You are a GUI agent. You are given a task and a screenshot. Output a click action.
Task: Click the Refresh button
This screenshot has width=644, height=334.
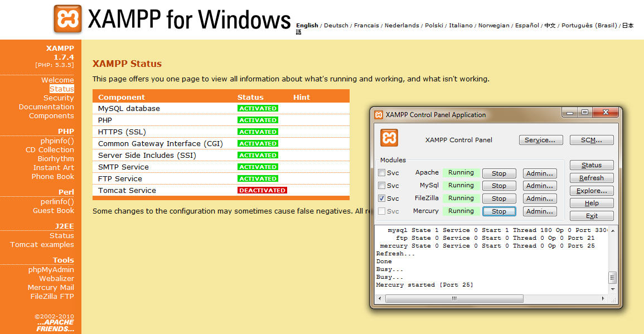point(591,177)
